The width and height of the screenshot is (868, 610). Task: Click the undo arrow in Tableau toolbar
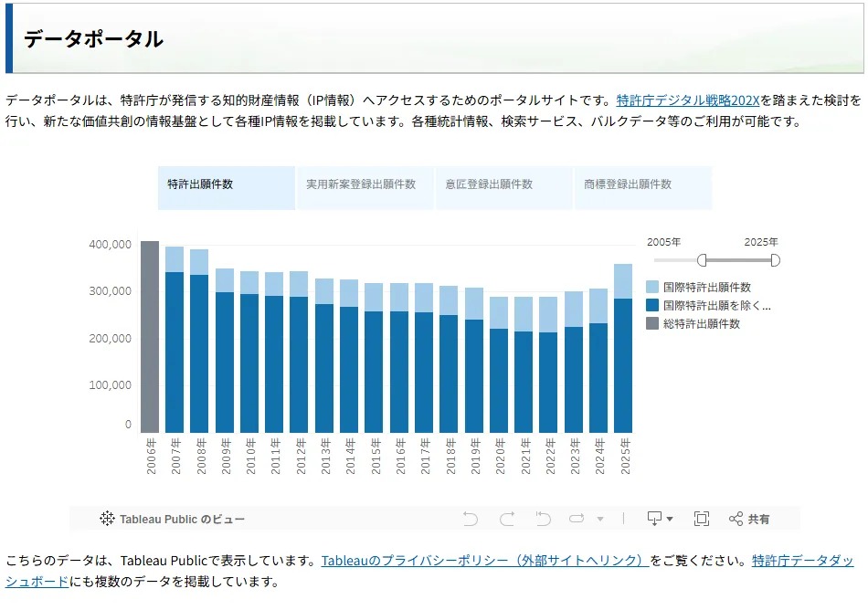point(471,519)
